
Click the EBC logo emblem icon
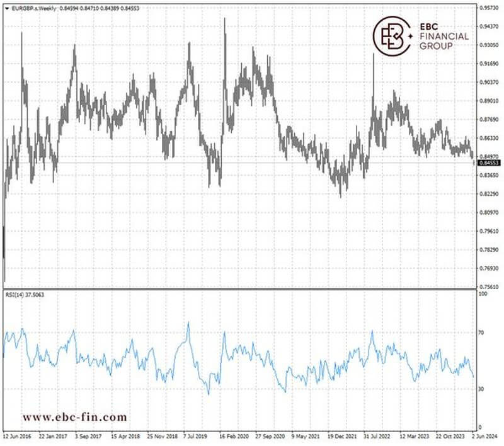click(391, 35)
